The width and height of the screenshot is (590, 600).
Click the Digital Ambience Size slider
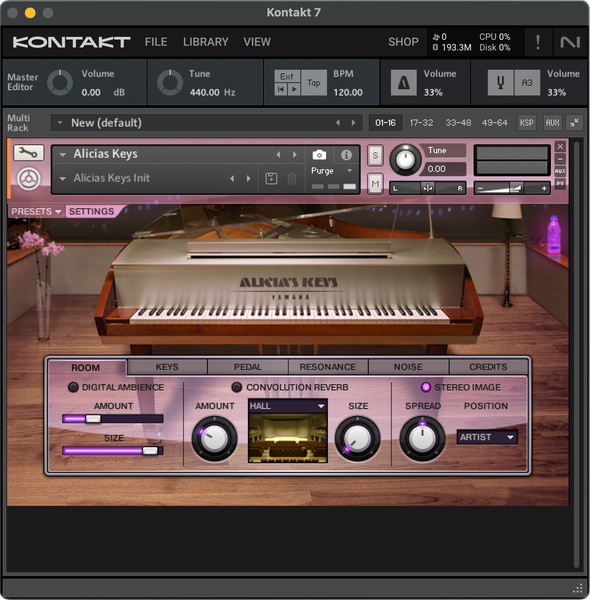click(113, 451)
